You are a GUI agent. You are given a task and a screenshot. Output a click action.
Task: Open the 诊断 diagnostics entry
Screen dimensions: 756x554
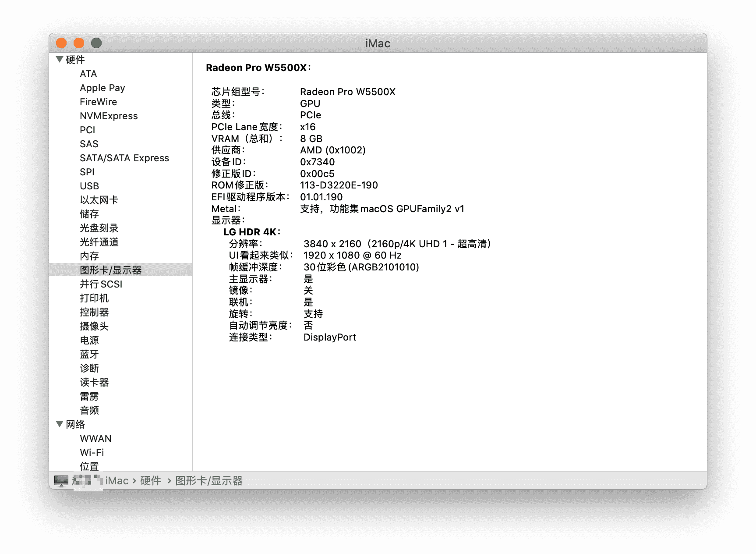coord(89,369)
